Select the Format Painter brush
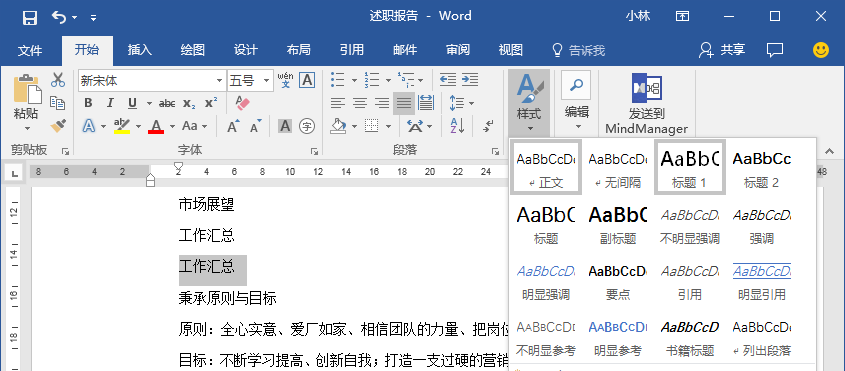The width and height of the screenshot is (845, 371). click(58, 126)
